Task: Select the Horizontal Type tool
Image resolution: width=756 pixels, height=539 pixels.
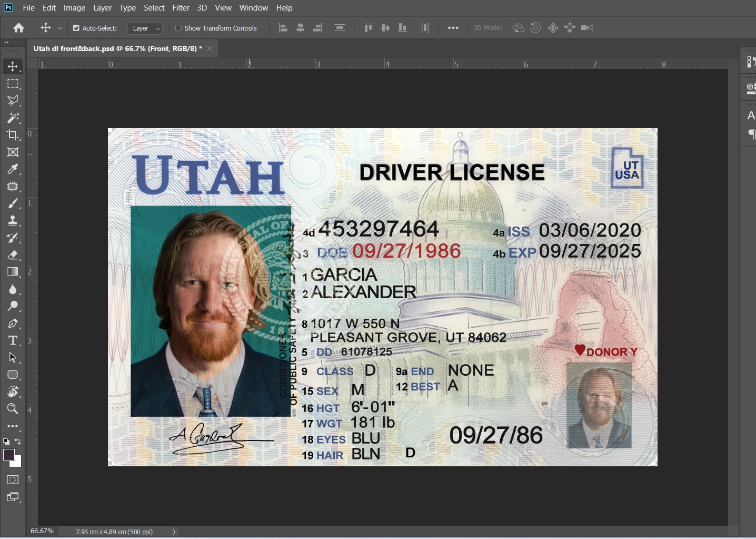Action: 13,340
